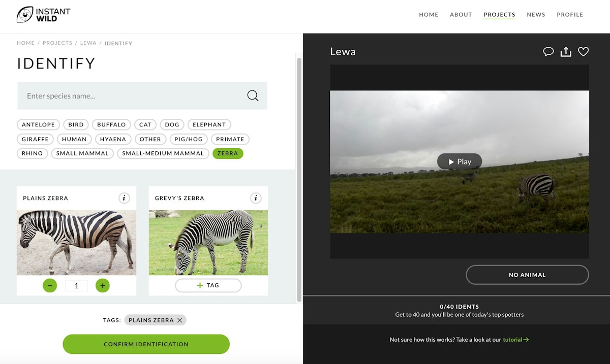The image size is (610, 364).
Task: Increase Plains Zebra count with plus button
Action: (x=103, y=286)
